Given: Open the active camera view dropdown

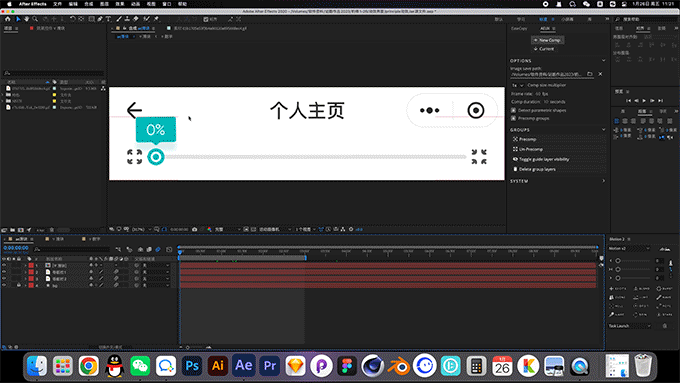Looking at the screenshot, I should coord(274,229).
